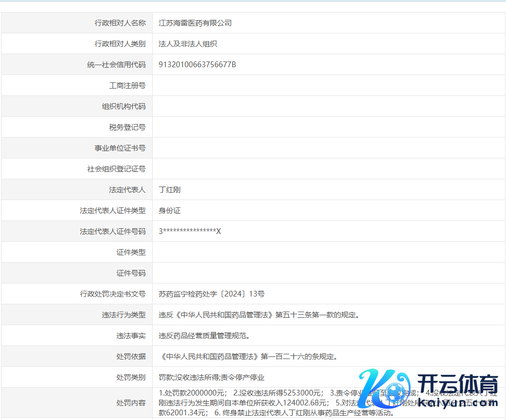Click the 组织机构代码 label cell
506x420 pixels.
(124, 106)
